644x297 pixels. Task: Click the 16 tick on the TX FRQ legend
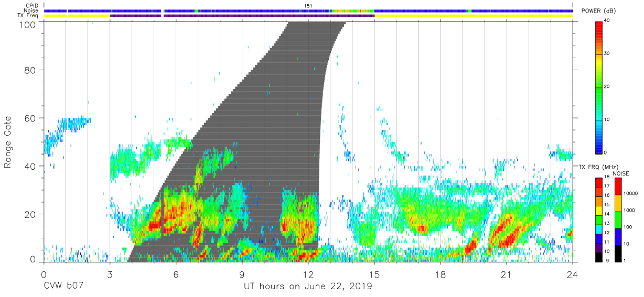tap(607, 196)
